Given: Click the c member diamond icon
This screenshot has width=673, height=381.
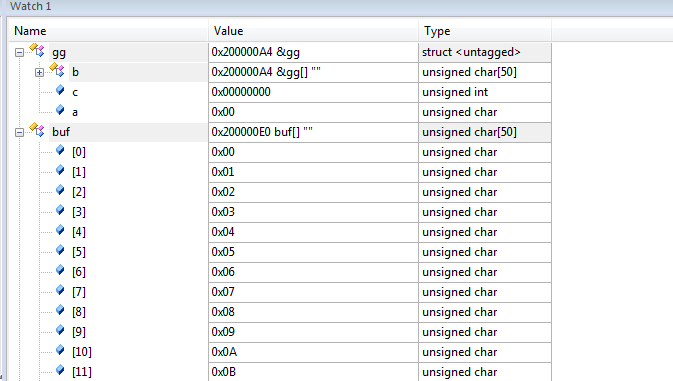Looking at the screenshot, I should click(x=60, y=90).
